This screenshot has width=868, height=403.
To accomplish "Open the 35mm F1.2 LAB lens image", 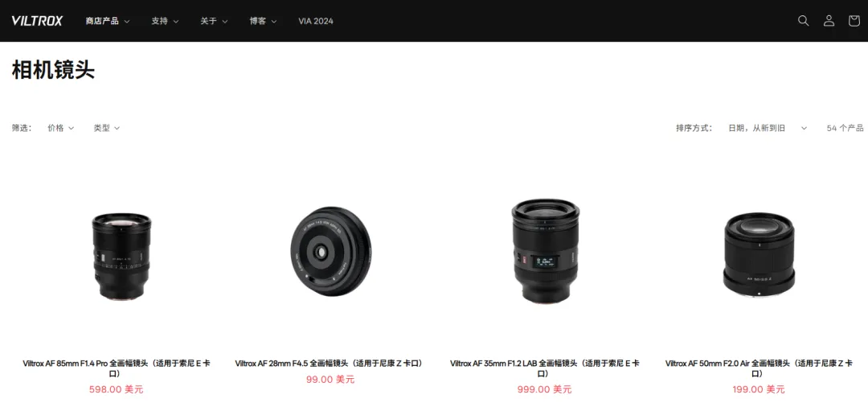I will (x=545, y=251).
